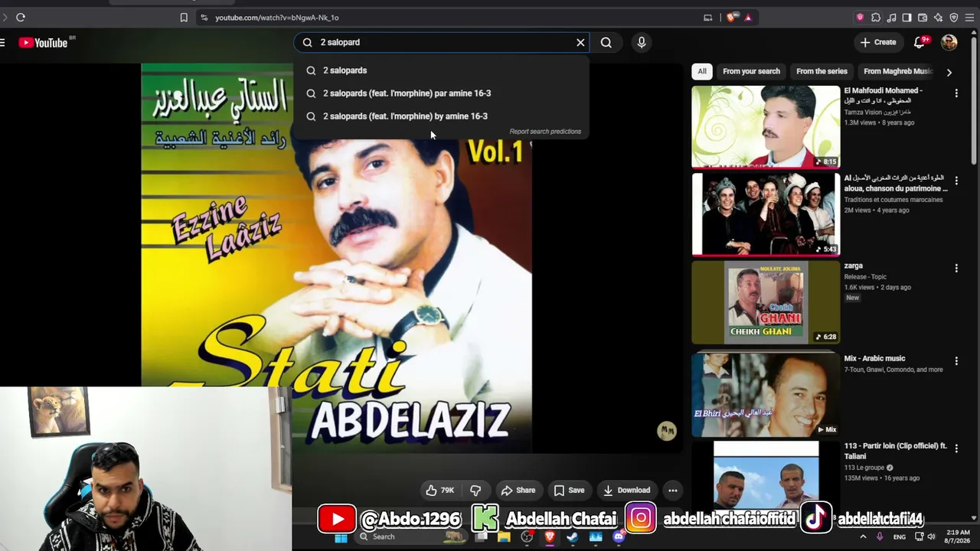980x551 pixels.
Task: Open the 'Mix - Arabic music' thumbnail
Action: [x=766, y=394]
